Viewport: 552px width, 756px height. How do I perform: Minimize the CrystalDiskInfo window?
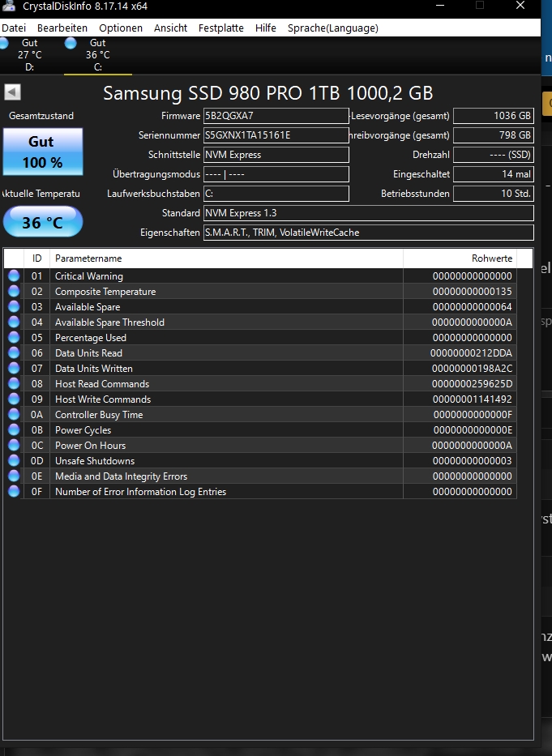(439, 6)
